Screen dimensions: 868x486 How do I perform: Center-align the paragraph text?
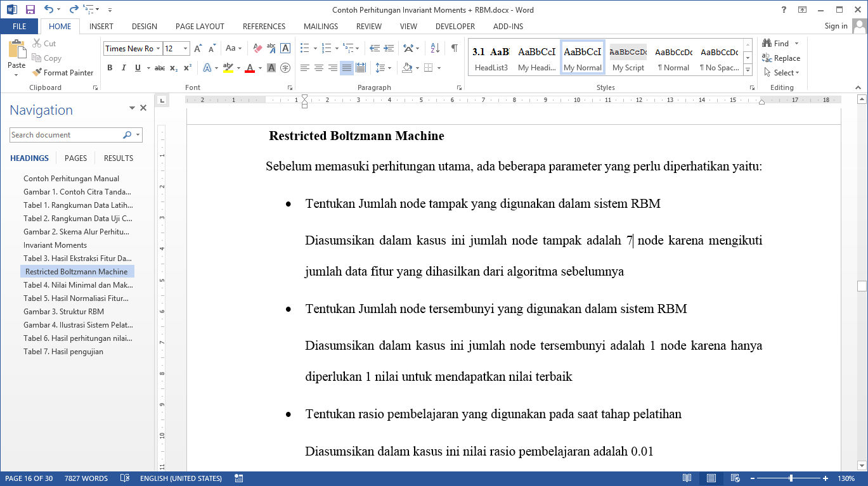[x=319, y=68]
